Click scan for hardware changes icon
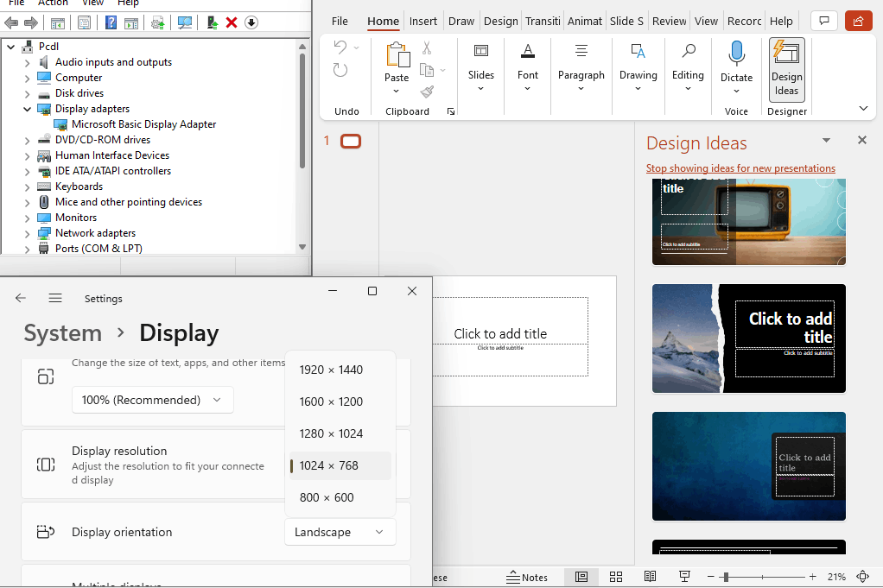The width and height of the screenshot is (883, 588). pos(185,22)
